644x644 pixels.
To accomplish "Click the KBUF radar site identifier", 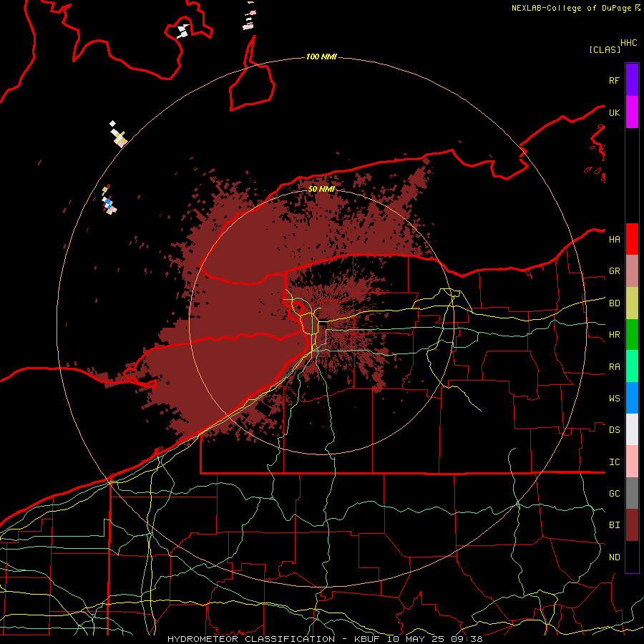I will click(x=368, y=639).
